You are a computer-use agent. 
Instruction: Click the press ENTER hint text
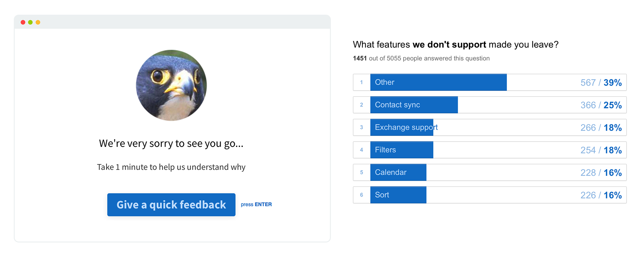coord(256,204)
